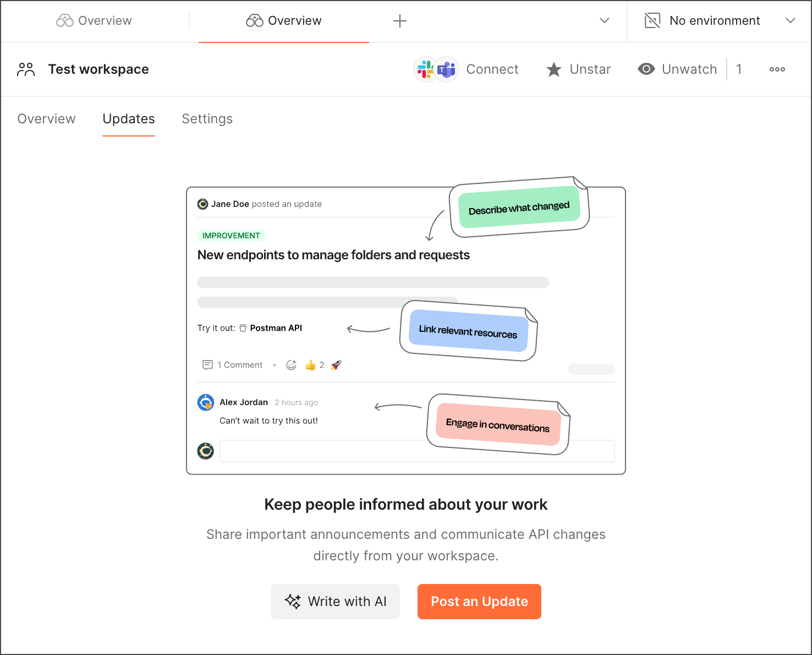The image size is (812, 655).
Task: Open the Settings tab
Action: [207, 119]
